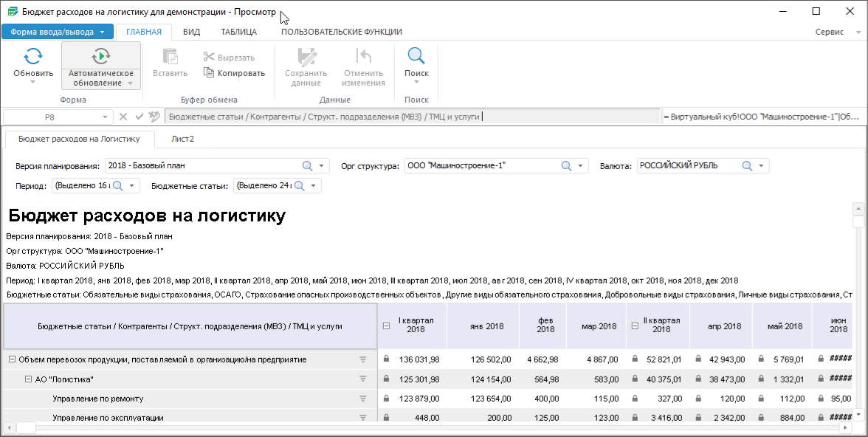Click the Обновить refresh icon
This screenshot has height=437, width=868.
33,57
